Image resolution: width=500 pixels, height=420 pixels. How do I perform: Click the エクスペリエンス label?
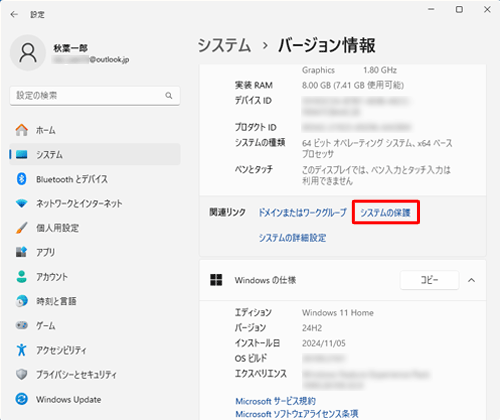coord(261,374)
